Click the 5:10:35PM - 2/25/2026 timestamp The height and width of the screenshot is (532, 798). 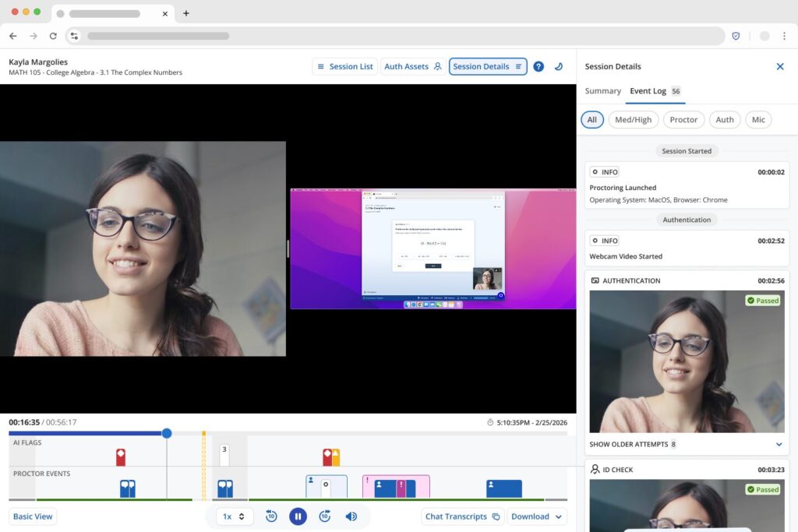[531, 423]
